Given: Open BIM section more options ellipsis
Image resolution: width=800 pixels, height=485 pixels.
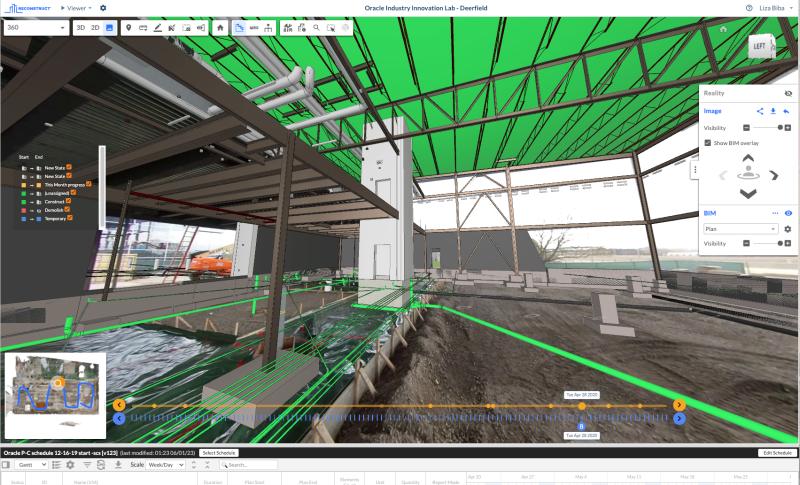Looking at the screenshot, I should tap(775, 213).
